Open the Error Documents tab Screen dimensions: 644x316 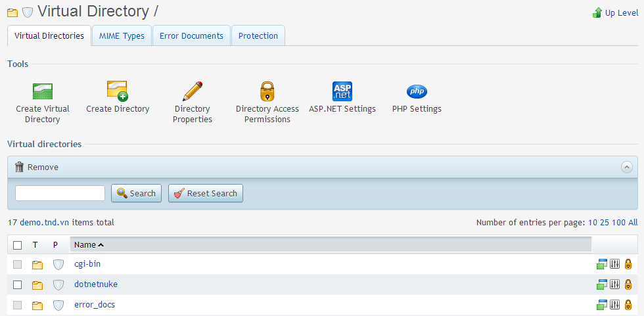click(x=191, y=35)
